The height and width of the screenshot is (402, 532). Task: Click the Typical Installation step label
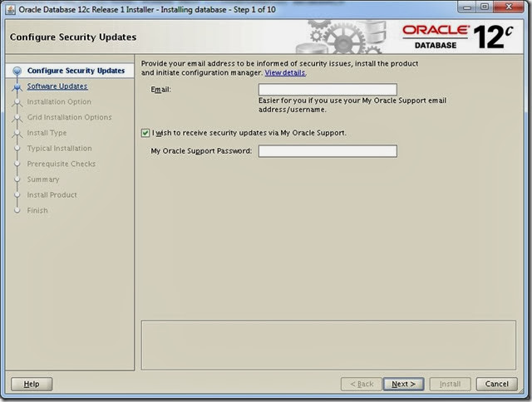pos(59,149)
